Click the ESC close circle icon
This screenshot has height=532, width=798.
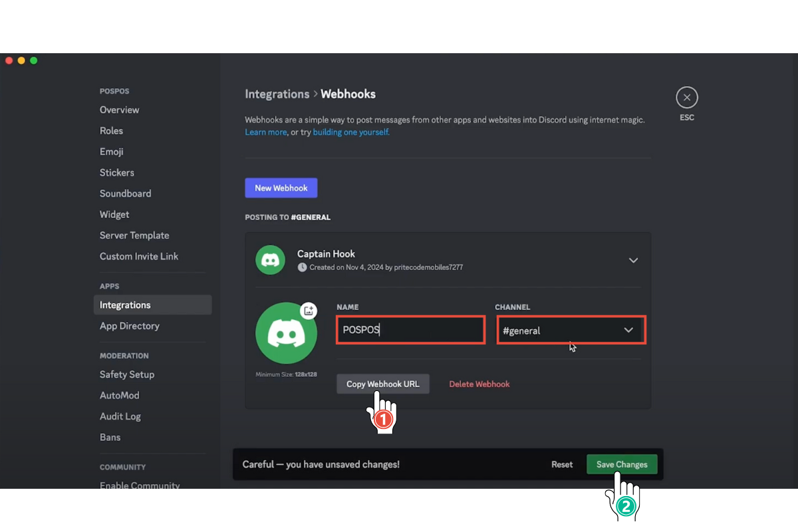click(x=686, y=98)
